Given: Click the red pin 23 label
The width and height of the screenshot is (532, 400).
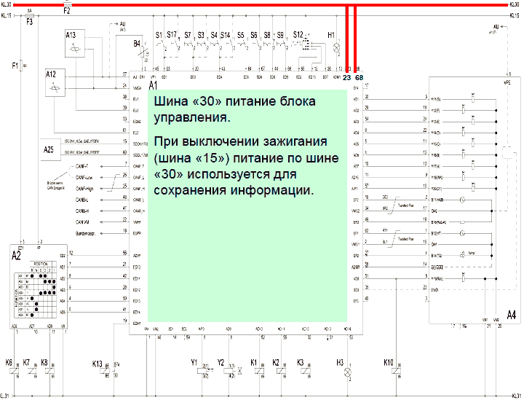Looking at the screenshot, I should coord(347,77).
